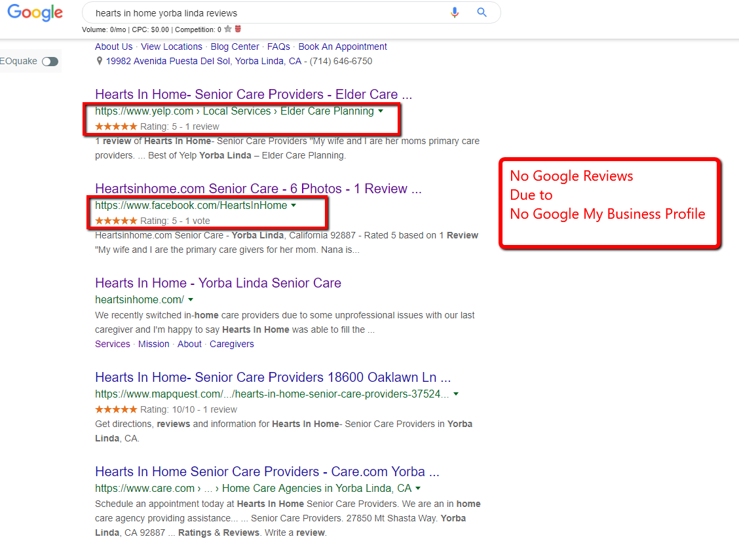The height and width of the screenshot is (560, 739).
Task: Click the red database icon below search box
Action: pos(238,29)
